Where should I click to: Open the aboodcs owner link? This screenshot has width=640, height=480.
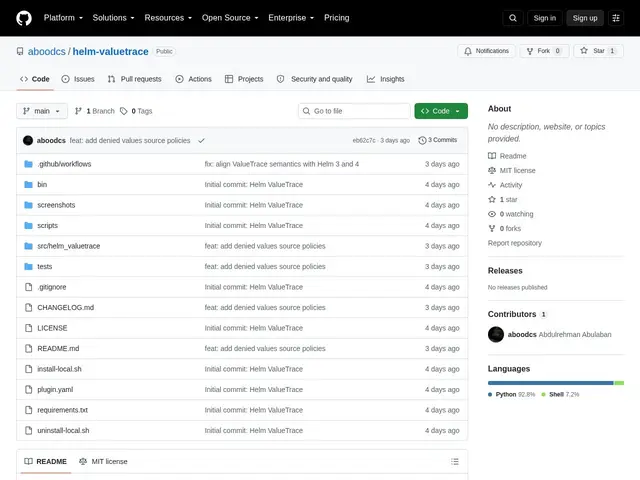click(47, 51)
